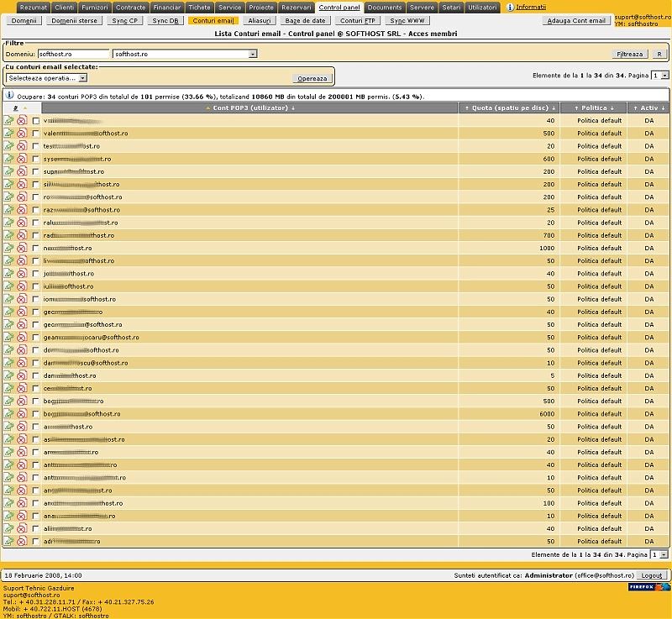Screen dimensions: 672x619
Task: Delete the account with quota 5
Action: pos(22,375)
